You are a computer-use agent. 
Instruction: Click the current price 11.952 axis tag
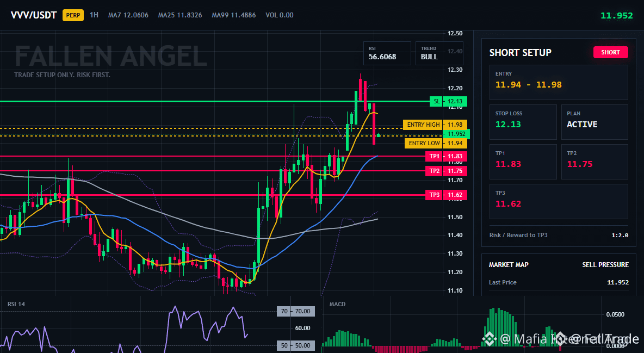456,134
